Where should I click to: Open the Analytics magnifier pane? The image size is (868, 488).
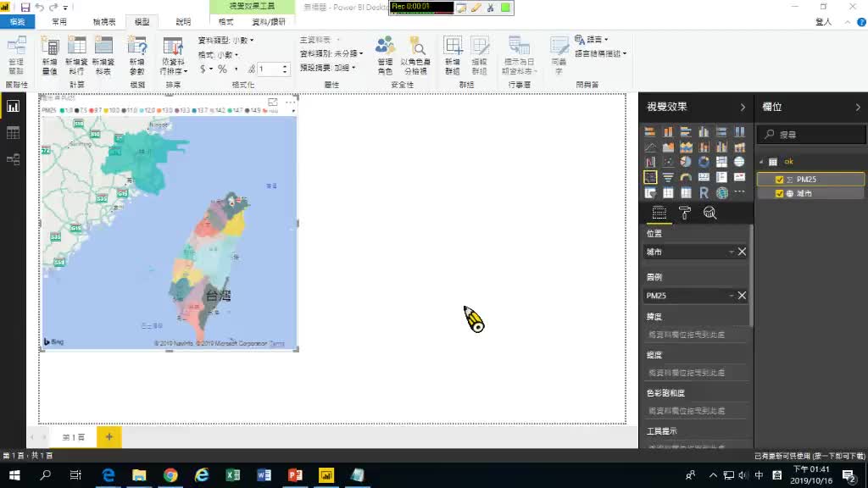709,213
